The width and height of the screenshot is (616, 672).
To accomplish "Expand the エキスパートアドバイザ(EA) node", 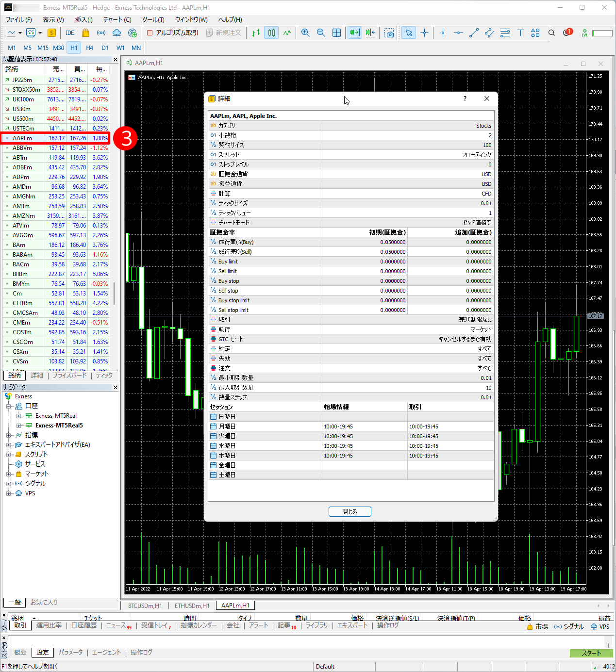I will click(9, 445).
